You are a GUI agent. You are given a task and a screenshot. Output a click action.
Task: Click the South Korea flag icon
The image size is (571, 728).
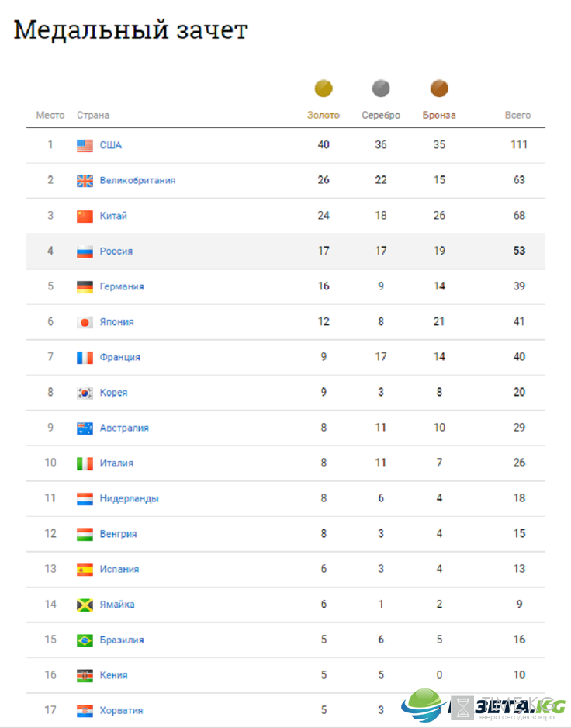click(x=85, y=393)
